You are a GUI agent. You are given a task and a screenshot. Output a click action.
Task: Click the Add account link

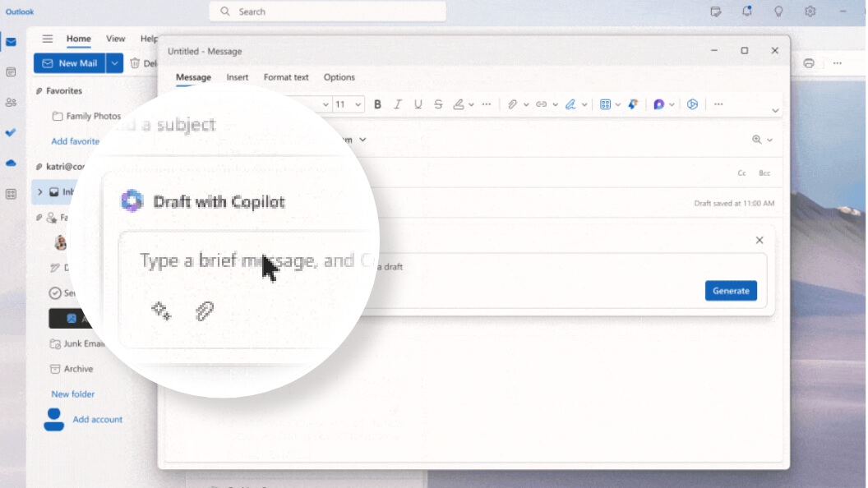click(x=97, y=419)
